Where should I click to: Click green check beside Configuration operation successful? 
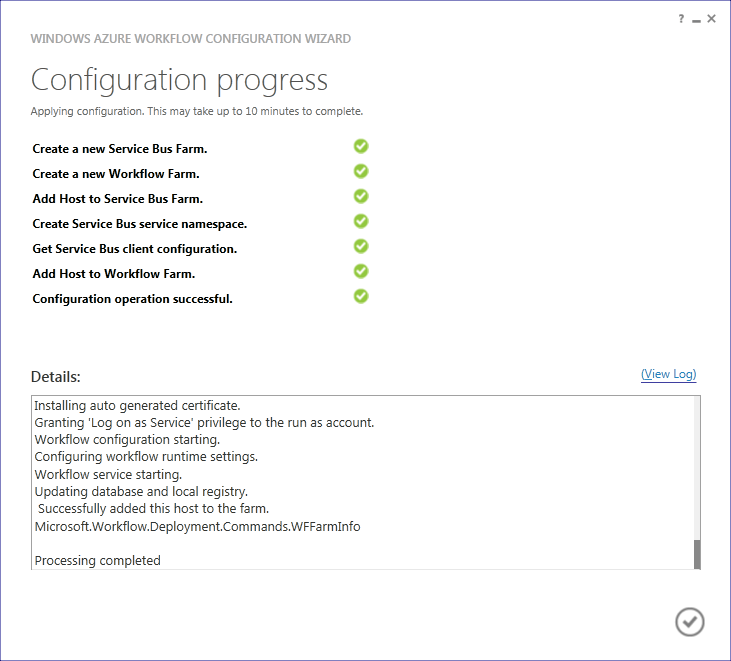tap(361, 296)
